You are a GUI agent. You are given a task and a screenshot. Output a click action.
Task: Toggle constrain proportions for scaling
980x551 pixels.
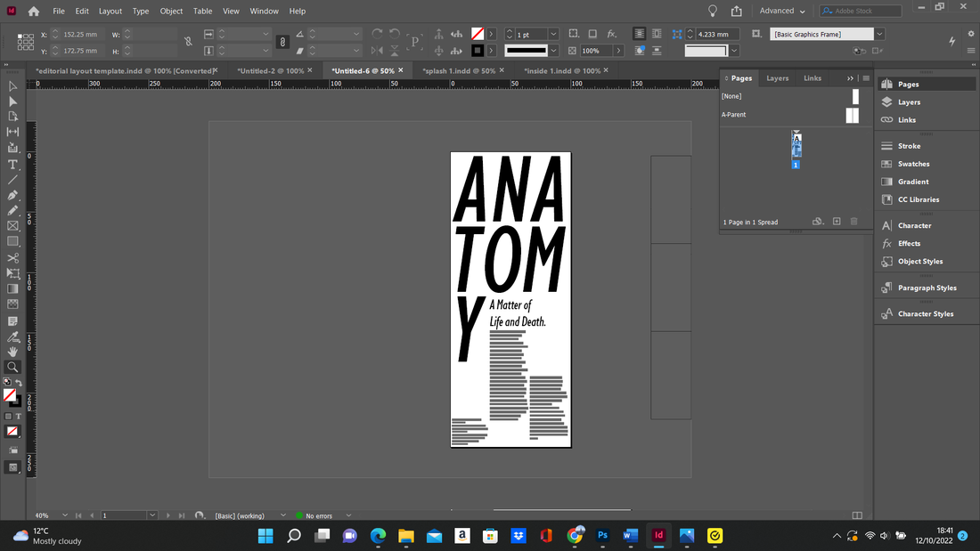(282, 42)
